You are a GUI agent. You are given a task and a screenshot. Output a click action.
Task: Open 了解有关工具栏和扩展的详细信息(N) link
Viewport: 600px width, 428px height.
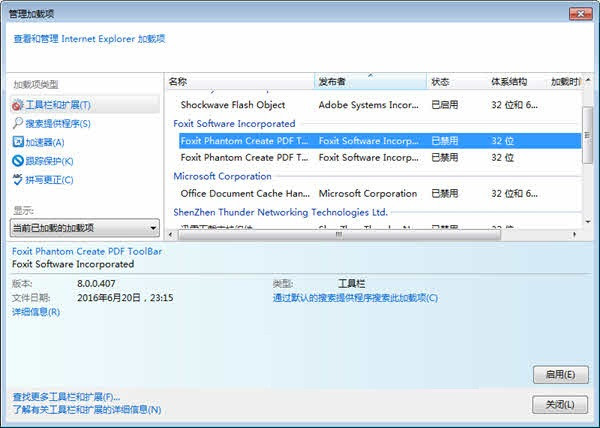coord(87,410)
